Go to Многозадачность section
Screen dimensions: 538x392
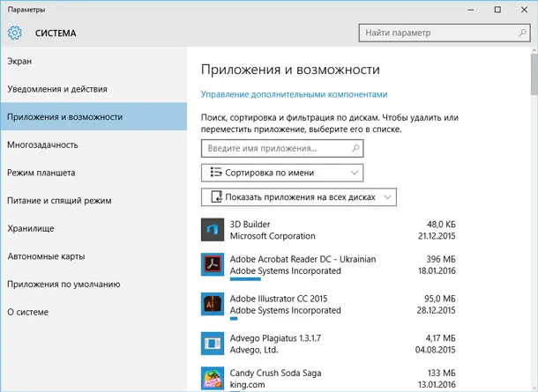(93, 145)
